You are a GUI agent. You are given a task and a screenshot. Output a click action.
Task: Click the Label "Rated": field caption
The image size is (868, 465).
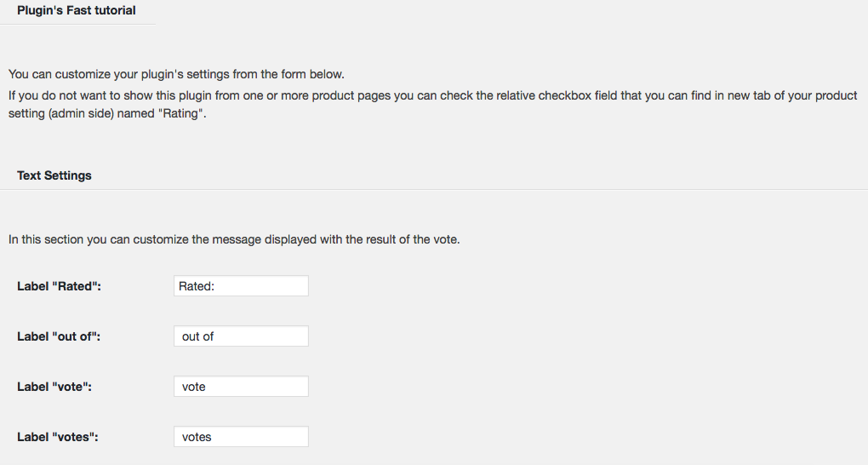pyautogui.click(x=60, y=286)
